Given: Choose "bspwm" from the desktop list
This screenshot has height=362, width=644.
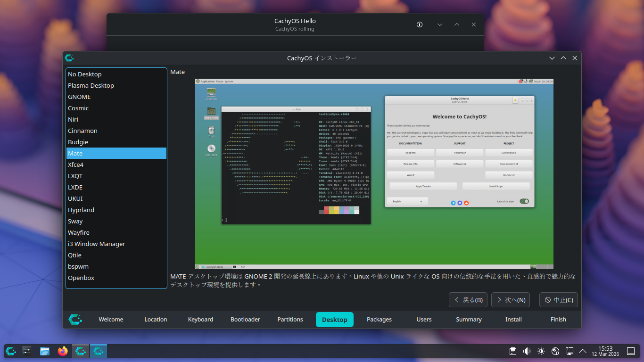Looking at the screenshot, I should [x=116, y=266].
